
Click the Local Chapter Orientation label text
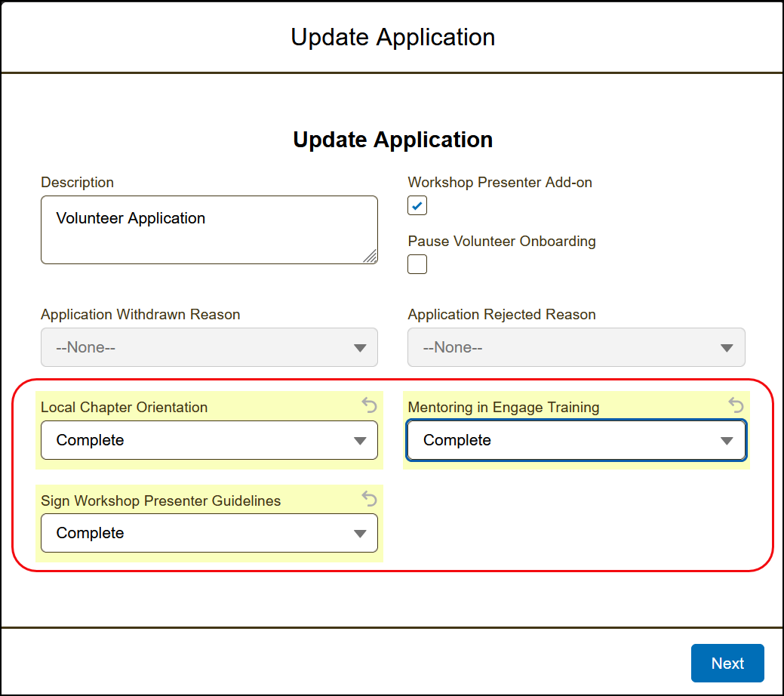click(x=124, y=408)
